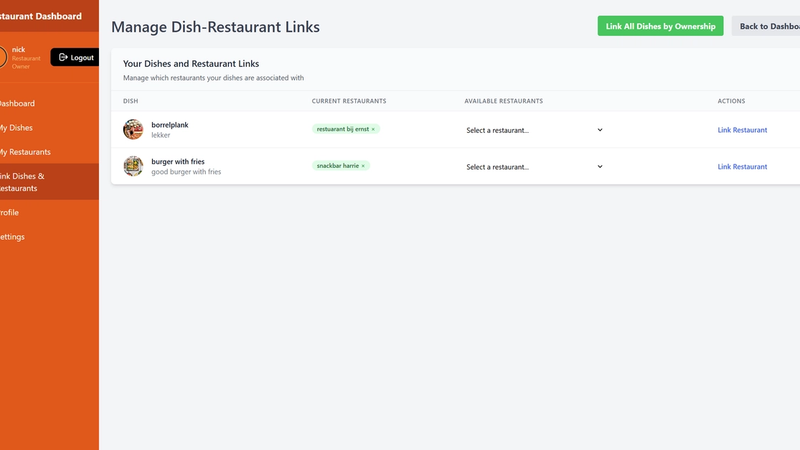Click Your Dishes and Restaurant Links heading
Image resolution: width=800 pixels, height=450 pixels.
(191, 64)
